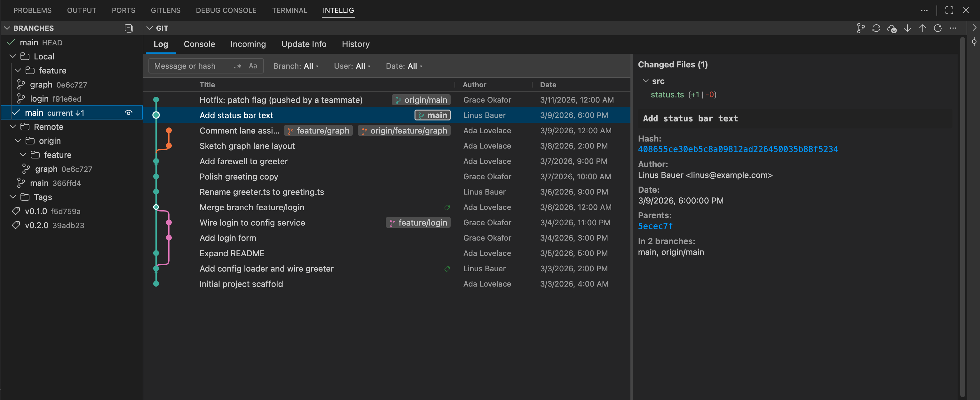Screen dimensions: 980x400
Task: Collapse the BRANCHES section
Action: point(7,28)
